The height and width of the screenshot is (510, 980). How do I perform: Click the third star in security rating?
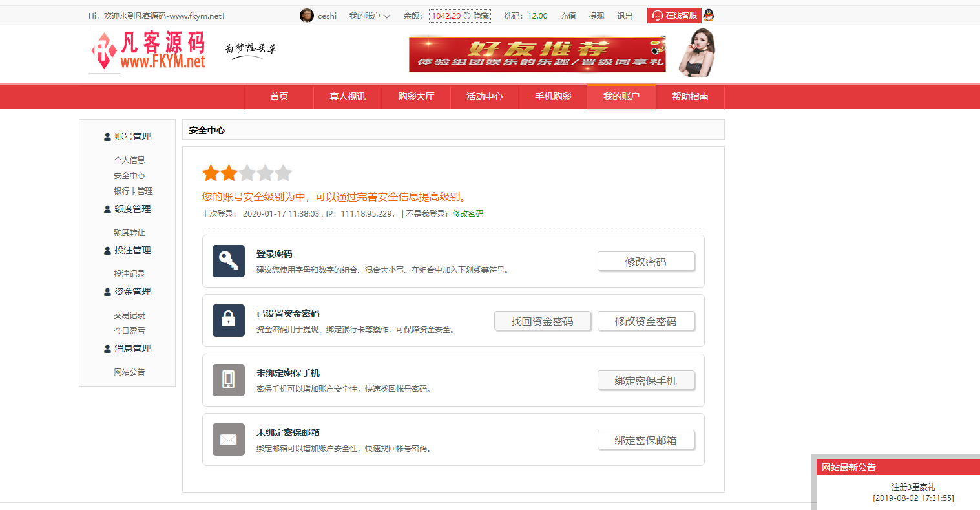pos(247,173)
